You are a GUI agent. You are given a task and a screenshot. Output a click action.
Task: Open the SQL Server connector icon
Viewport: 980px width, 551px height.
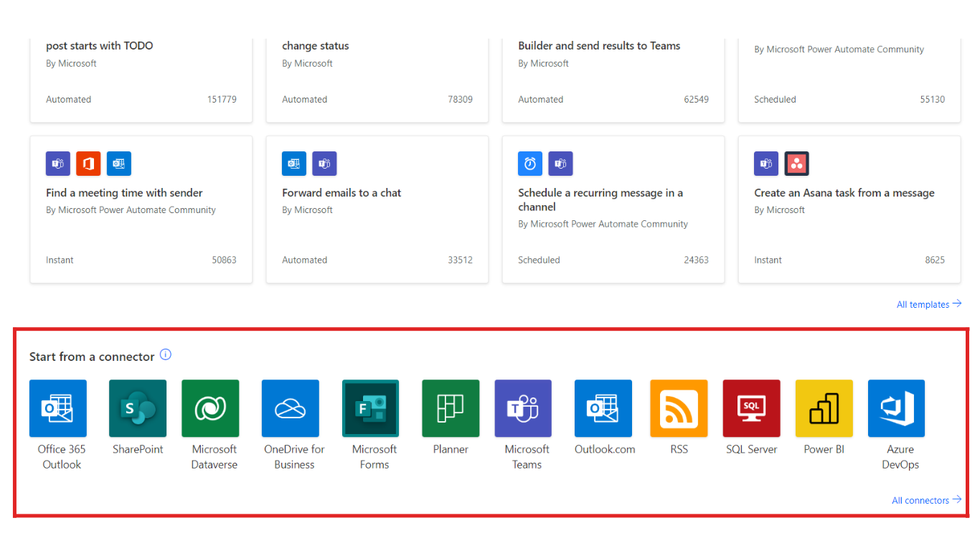752,408
